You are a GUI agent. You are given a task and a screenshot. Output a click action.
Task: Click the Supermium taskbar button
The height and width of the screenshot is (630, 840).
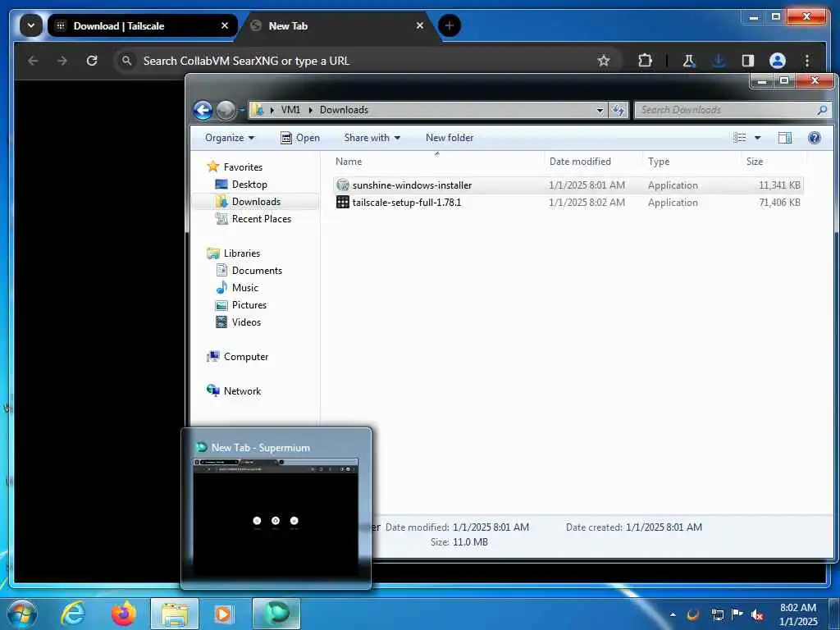click(276, 614)
